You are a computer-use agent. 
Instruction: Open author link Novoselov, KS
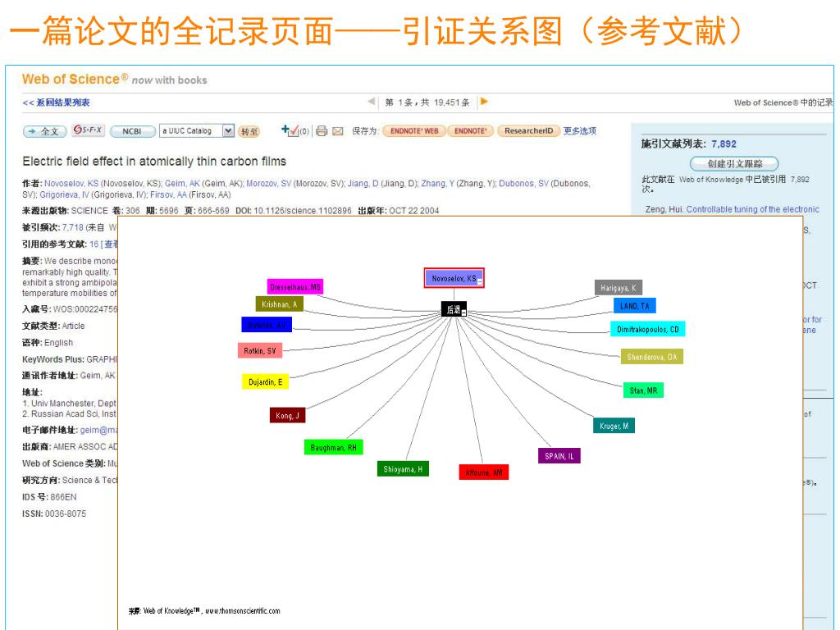(x=71, y=183)
